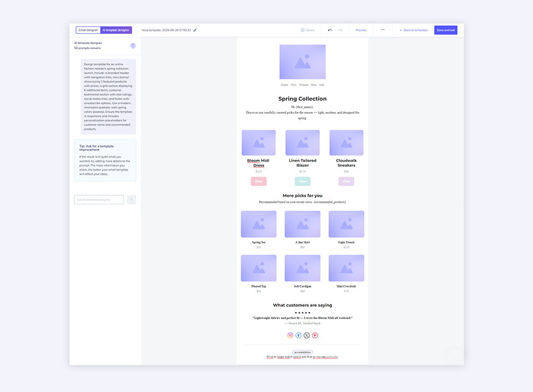Open the three-dots more options menu
The height and width of the screenshot is (392, 533).
point(383,30)
